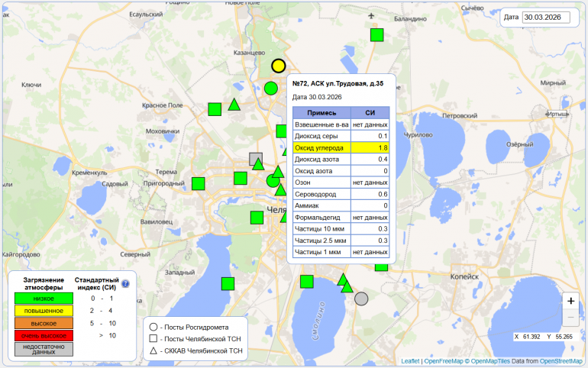
Task: Click green square marker near Западный
Action: click(228, 283)
